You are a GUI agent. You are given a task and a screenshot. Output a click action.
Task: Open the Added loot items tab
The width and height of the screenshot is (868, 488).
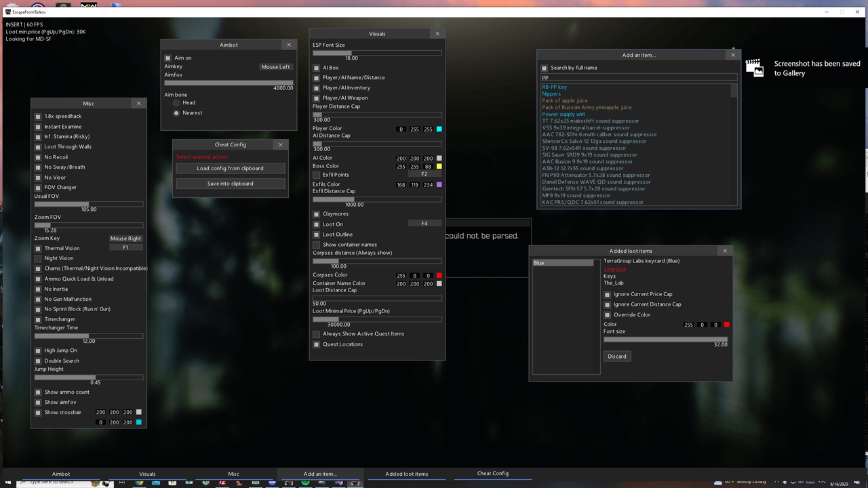(x=406, y=474)
